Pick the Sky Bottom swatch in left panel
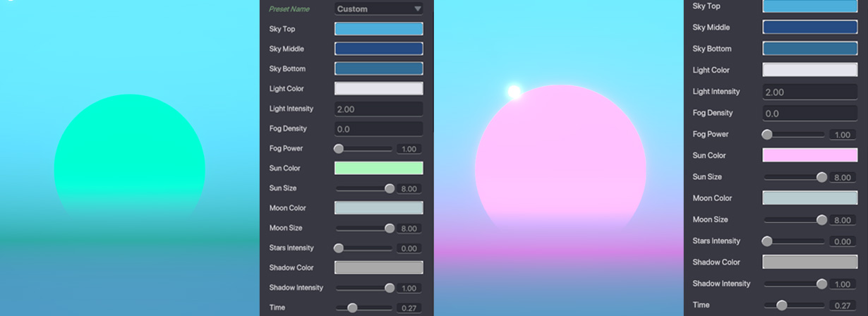The image size is (868, 316). pos(378,68)
